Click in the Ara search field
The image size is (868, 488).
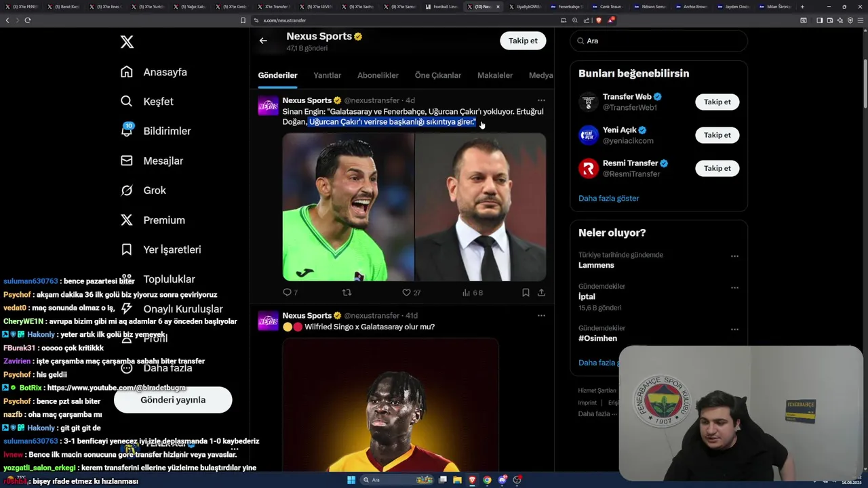[658, 41]
